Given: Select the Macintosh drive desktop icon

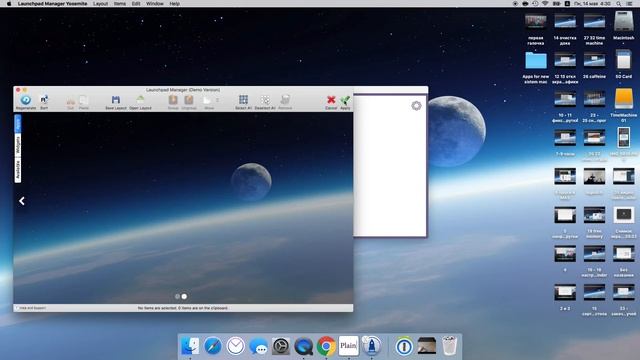Looking at the screenshot, I should point(624,21).
